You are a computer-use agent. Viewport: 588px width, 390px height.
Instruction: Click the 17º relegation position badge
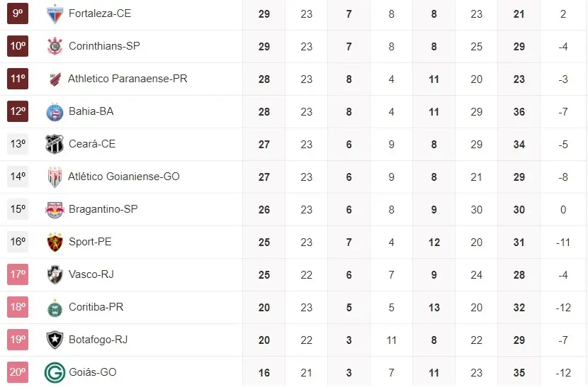(18, 274)
